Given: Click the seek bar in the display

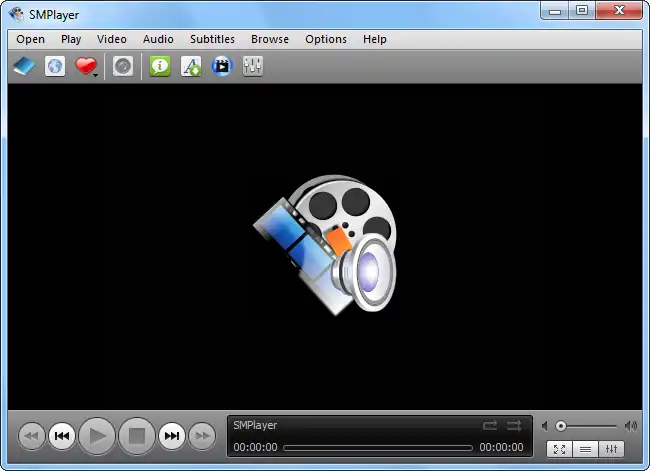Looking at the screenshot, I should coord(378,448).
